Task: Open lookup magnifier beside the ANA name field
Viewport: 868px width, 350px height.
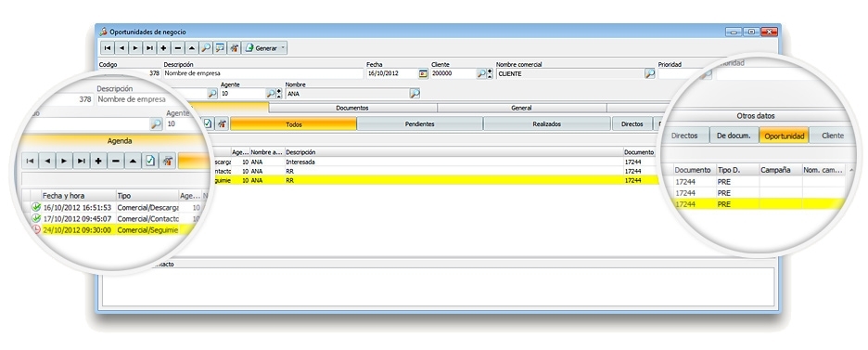Action: 415,94
